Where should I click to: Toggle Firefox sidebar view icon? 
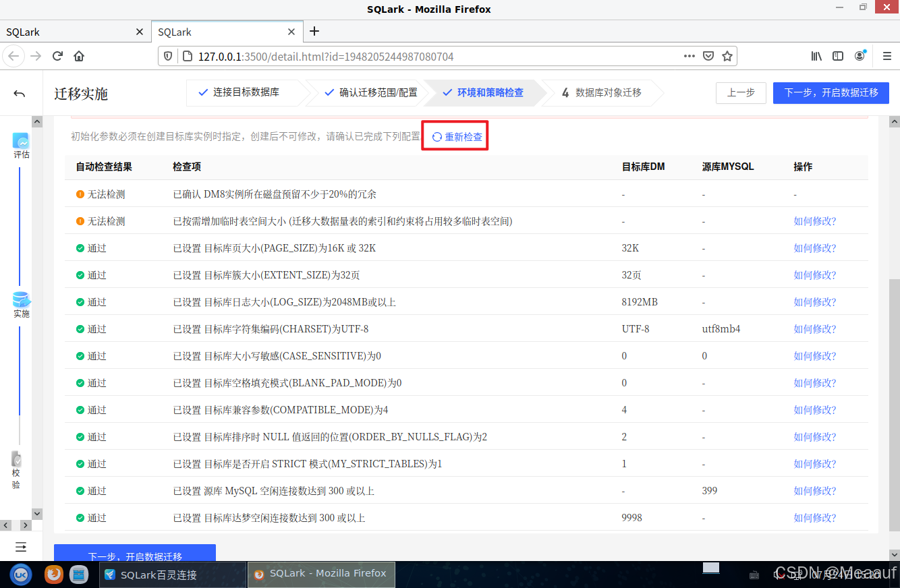[x=838, y=56]
